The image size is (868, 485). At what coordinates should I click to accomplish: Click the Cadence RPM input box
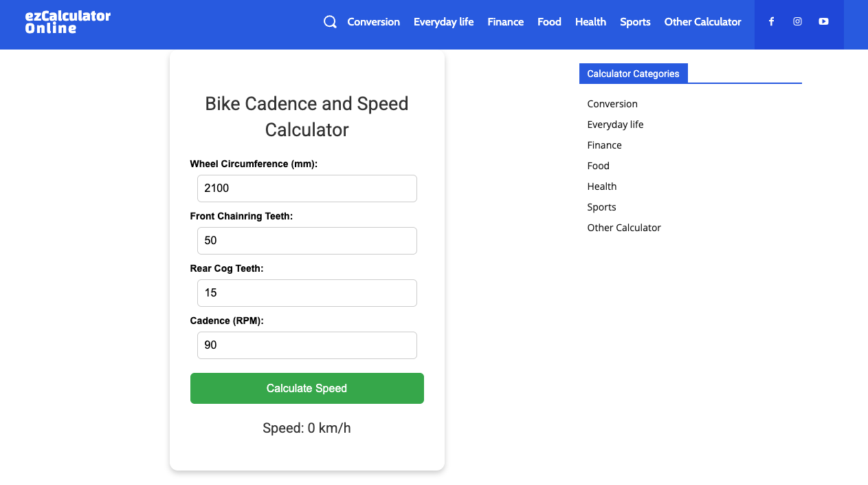pos(307,345)
